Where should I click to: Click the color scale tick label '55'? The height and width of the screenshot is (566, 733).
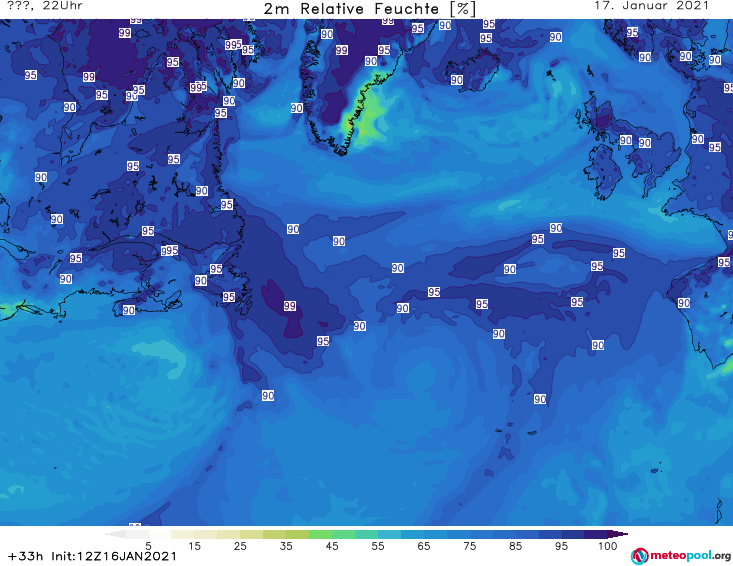point(378,546)
